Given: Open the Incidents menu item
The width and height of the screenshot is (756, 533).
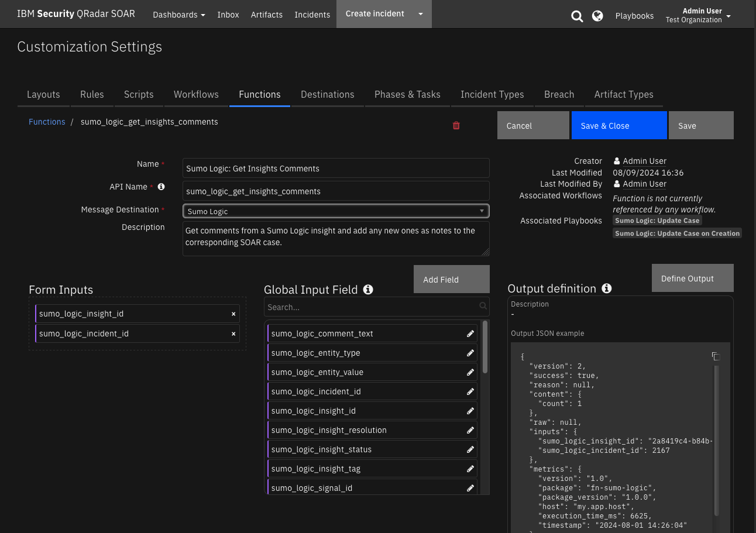Looking at the screenshot, I should pyautogui.click(x=312, y=15).
